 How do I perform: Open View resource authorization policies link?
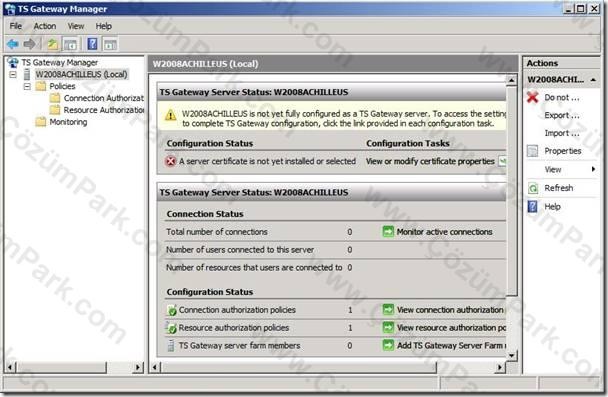click(x=451, y=328)
